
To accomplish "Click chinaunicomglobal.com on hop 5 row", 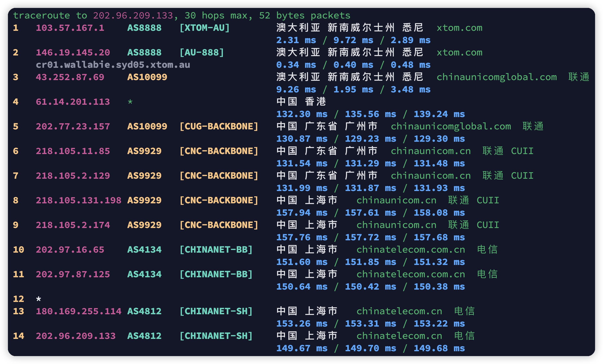I will coord(451,127).
